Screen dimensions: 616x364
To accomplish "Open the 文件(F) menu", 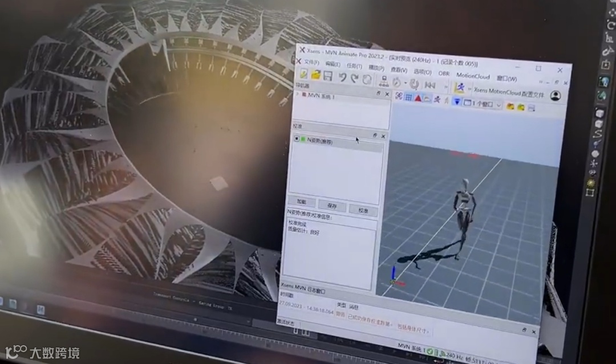I will pos(311,62).
